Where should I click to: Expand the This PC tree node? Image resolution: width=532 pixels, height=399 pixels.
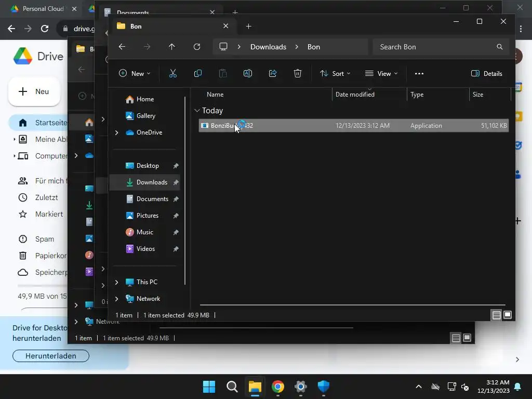pyautogui.click(x=117, y=282)
